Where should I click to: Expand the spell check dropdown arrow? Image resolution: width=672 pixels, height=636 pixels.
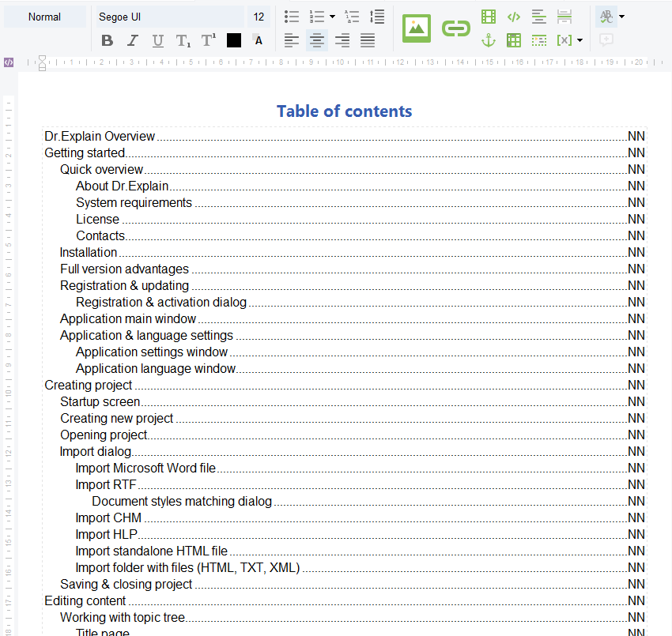point(622,17)
